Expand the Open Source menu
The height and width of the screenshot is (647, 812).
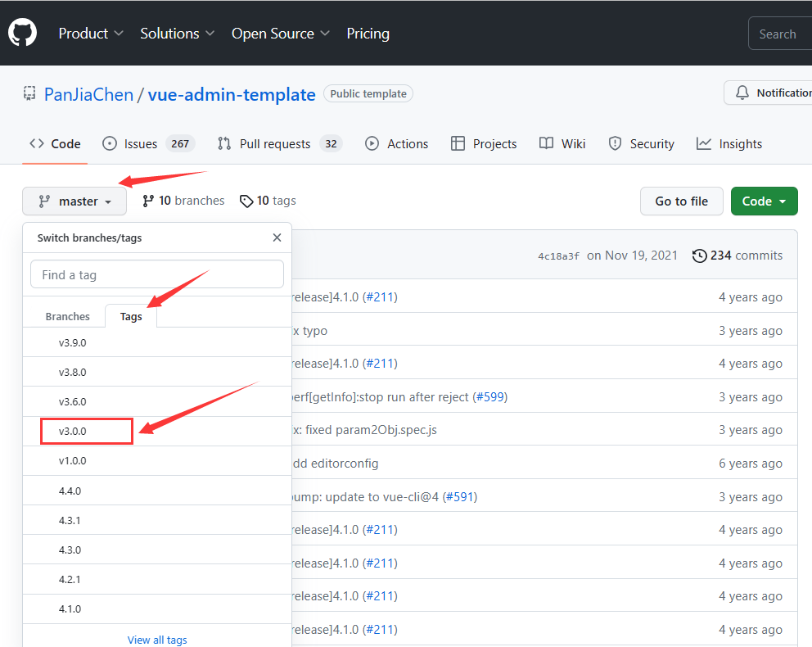(x=280, y=33)
